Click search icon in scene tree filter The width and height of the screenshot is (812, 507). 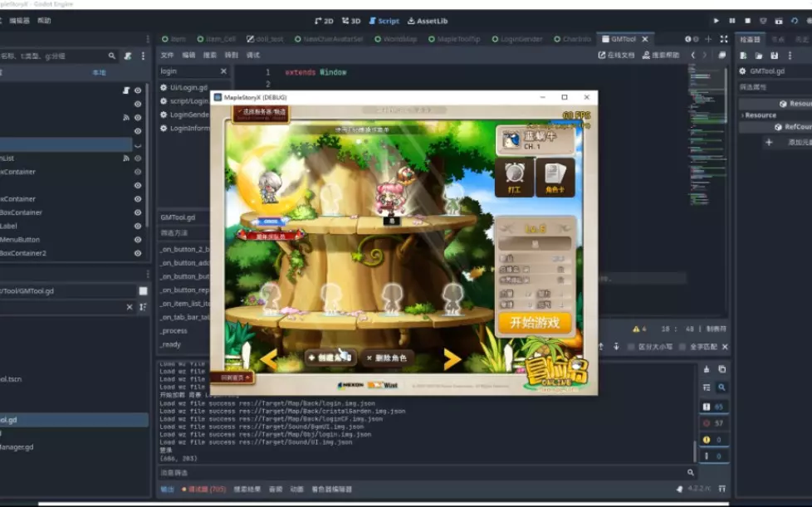(x=112, y=56)
